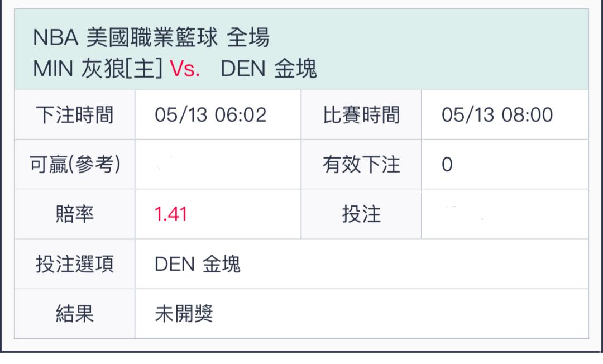This screenshot has width=603, height=364.
Task: Click the 投注 label cell
Action: (361, 214)
